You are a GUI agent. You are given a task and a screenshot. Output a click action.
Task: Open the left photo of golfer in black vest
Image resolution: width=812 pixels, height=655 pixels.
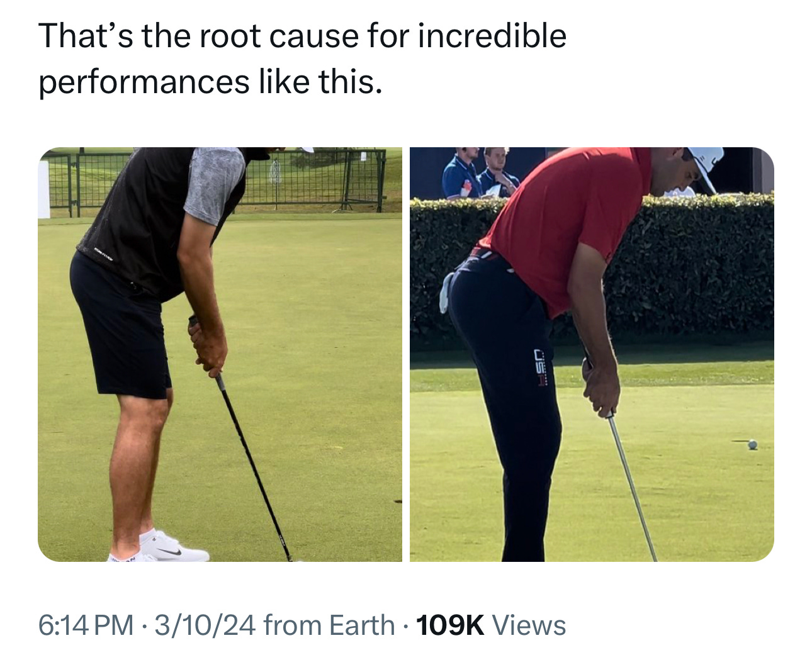pyautogui.click(x=220, y=354)
